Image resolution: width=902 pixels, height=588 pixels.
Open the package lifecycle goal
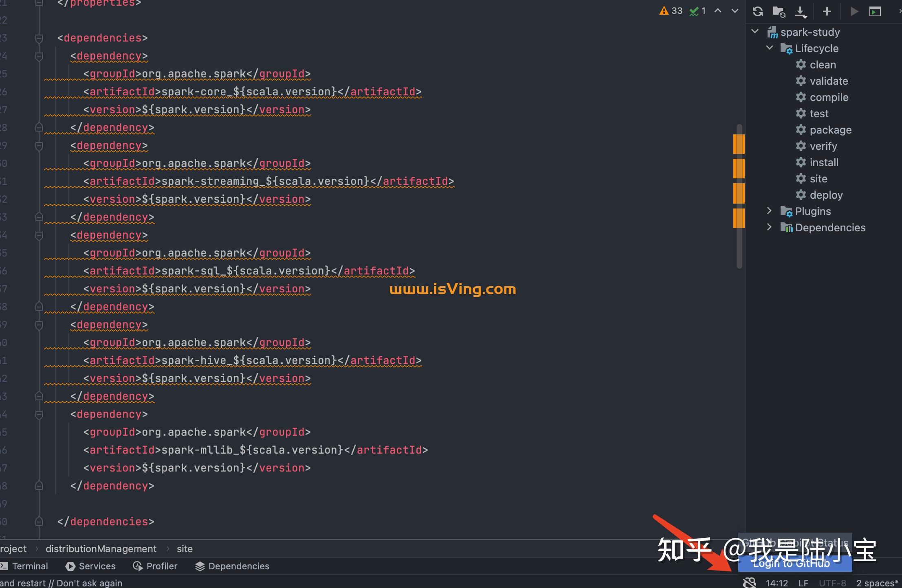pos(831,129)
